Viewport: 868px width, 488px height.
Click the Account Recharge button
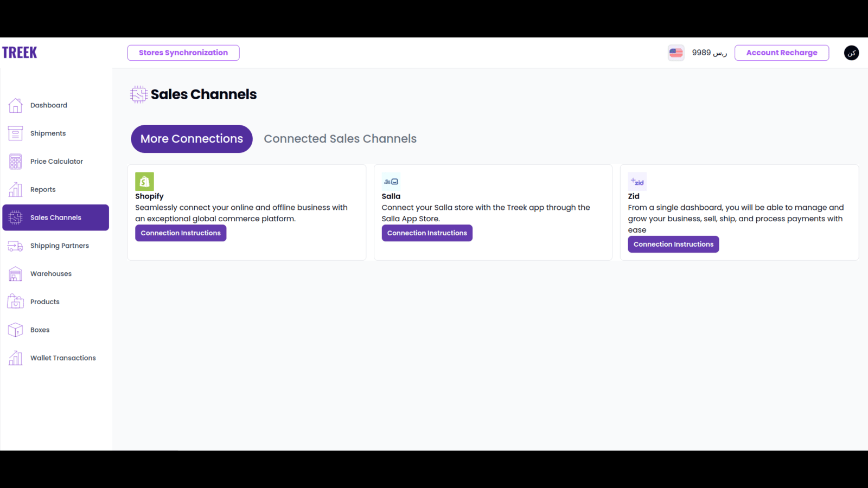coord(782,53)
